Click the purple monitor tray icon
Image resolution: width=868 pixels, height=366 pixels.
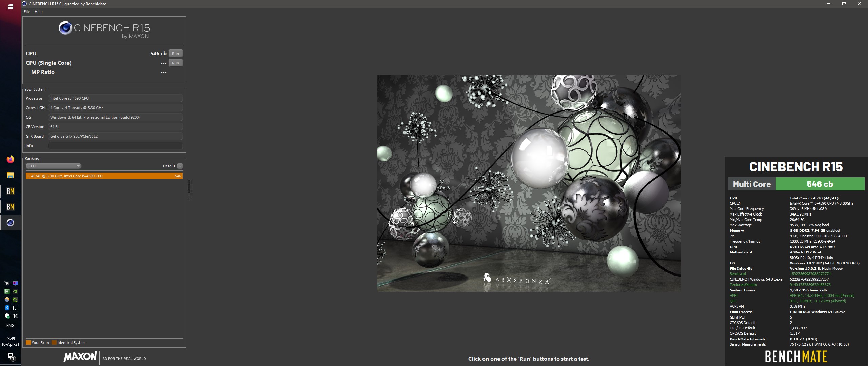pos(15,283)
